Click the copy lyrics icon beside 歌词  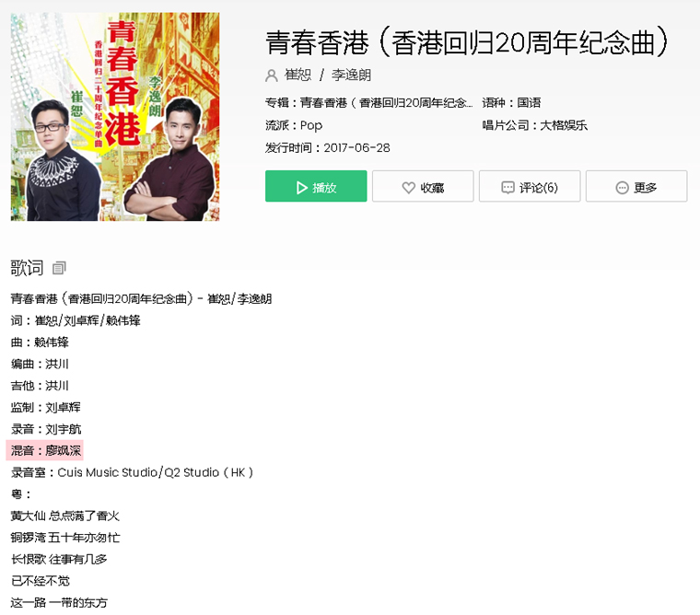point(59,268)
